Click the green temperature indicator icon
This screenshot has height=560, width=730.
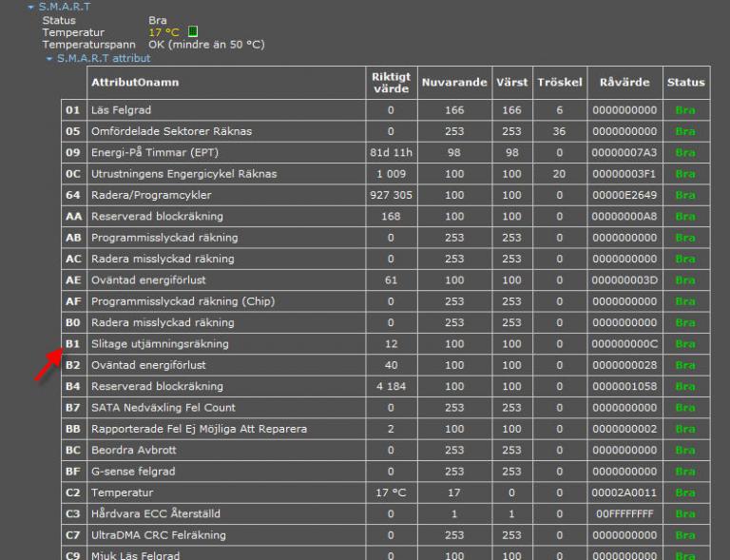click(193, 32)
